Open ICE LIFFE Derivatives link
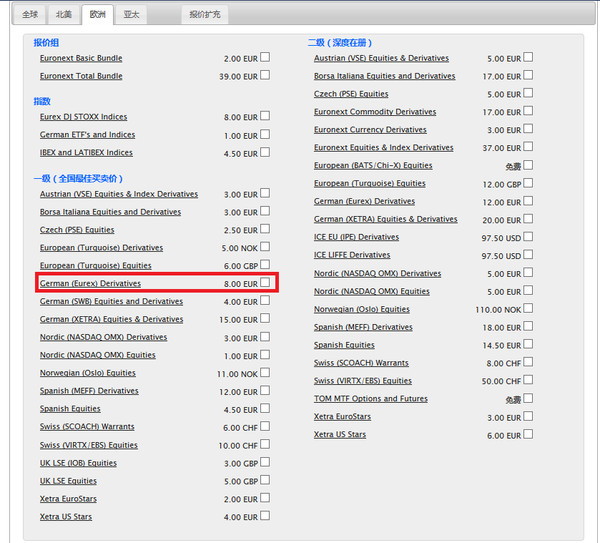600x543 pixels. [352, 255]
